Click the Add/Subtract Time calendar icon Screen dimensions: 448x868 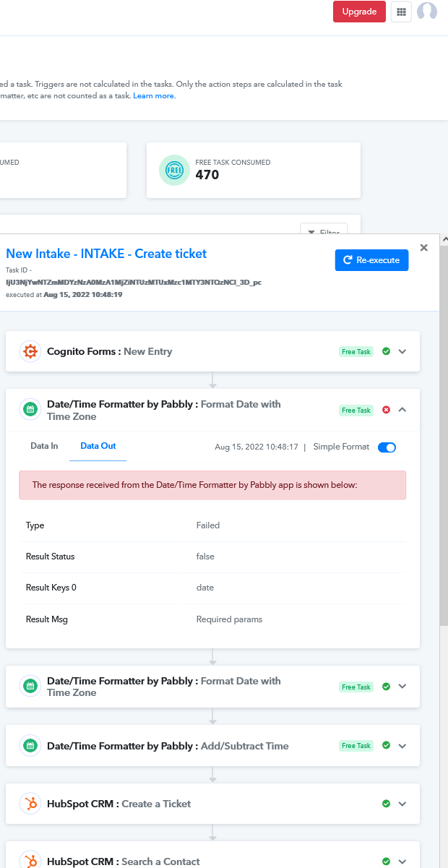(x=30, y=745)
